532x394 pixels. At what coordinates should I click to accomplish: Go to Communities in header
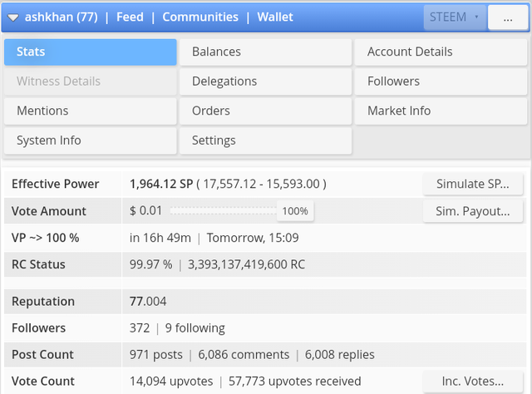click(200, 17)
